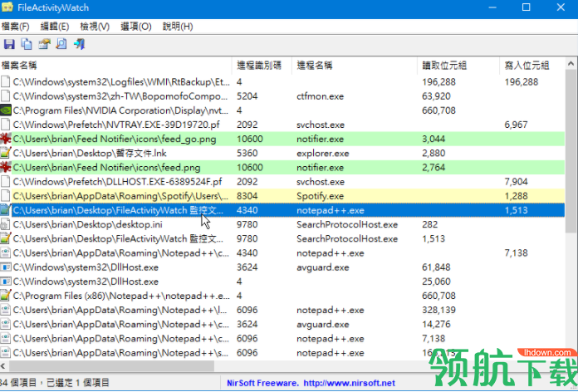Click the 63,920 read bytes value
Image resolution: width=578 pixels, height=392 pixels.
point(436,96)
